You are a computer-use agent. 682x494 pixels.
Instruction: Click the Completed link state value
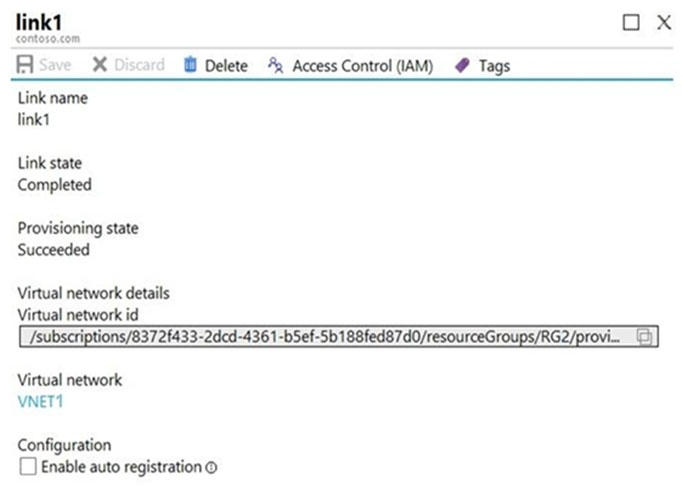tap(55, 185)
